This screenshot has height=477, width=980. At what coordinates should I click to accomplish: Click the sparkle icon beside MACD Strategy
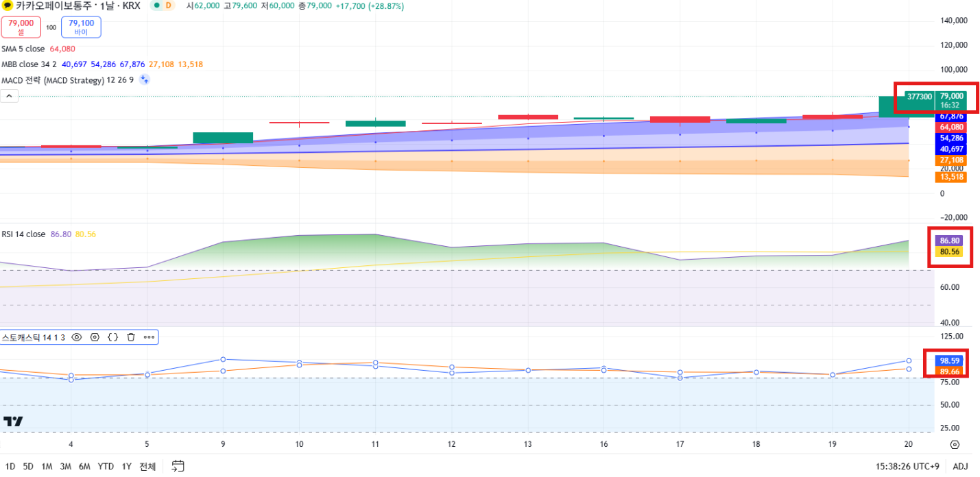click(145, 79)
